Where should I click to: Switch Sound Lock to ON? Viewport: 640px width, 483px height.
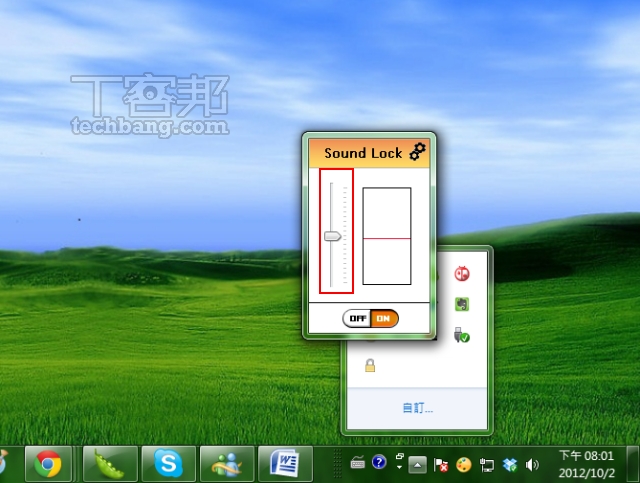pos(384,318)
